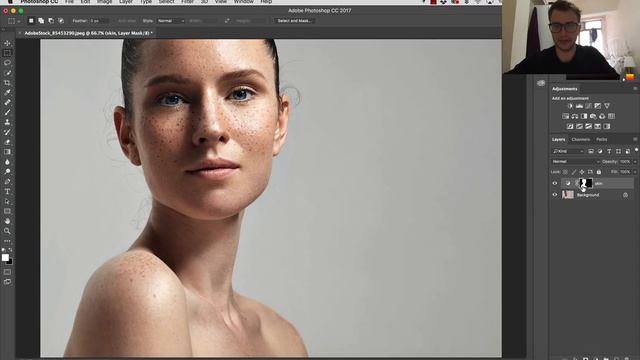Toggle the adjustment layer filter
The image size is (640, 360).
[x=600, y=151]
